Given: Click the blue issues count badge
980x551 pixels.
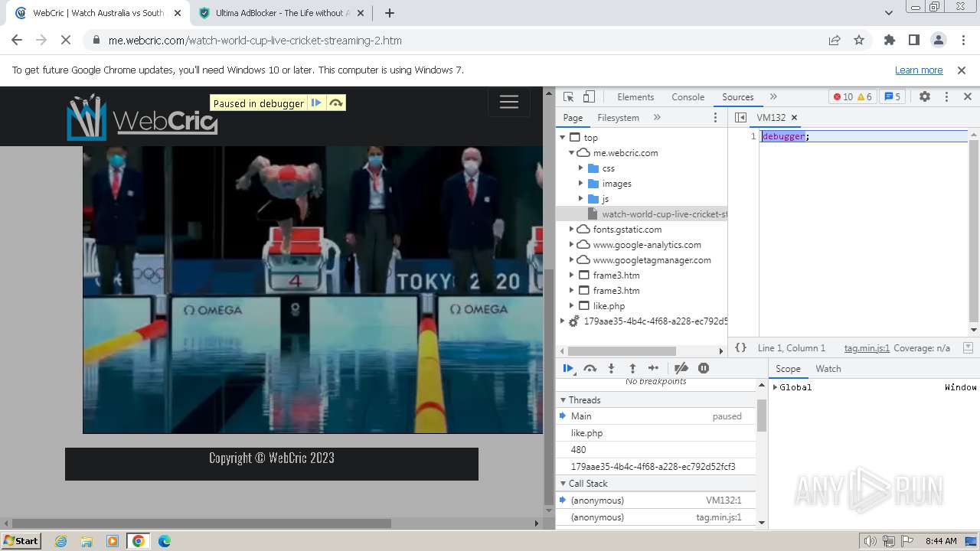Looking at the screenshot, I should (892, 97).
